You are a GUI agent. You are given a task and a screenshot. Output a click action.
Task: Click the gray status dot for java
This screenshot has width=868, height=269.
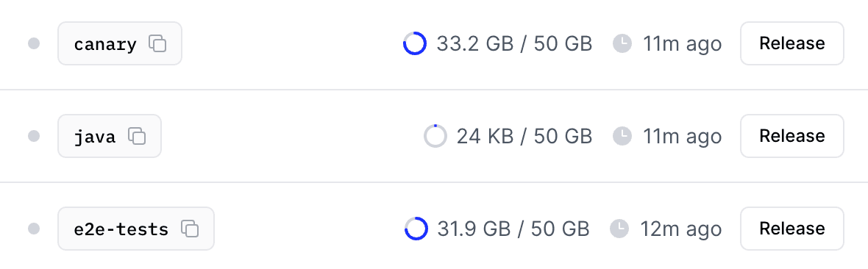[x=34, y=136]
